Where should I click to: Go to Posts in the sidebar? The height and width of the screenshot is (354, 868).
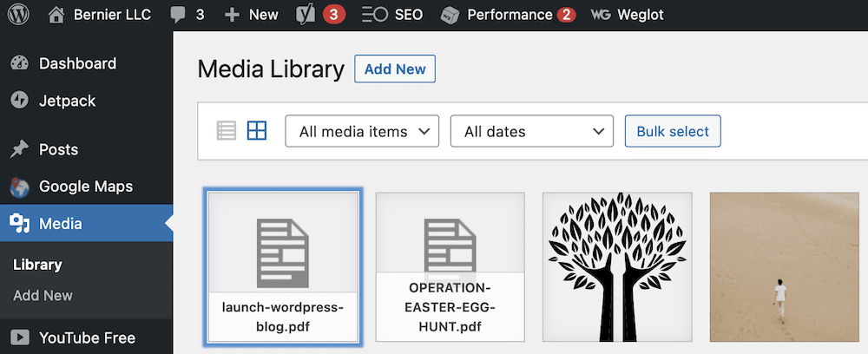pyautogui.click(x=58, y=150)
